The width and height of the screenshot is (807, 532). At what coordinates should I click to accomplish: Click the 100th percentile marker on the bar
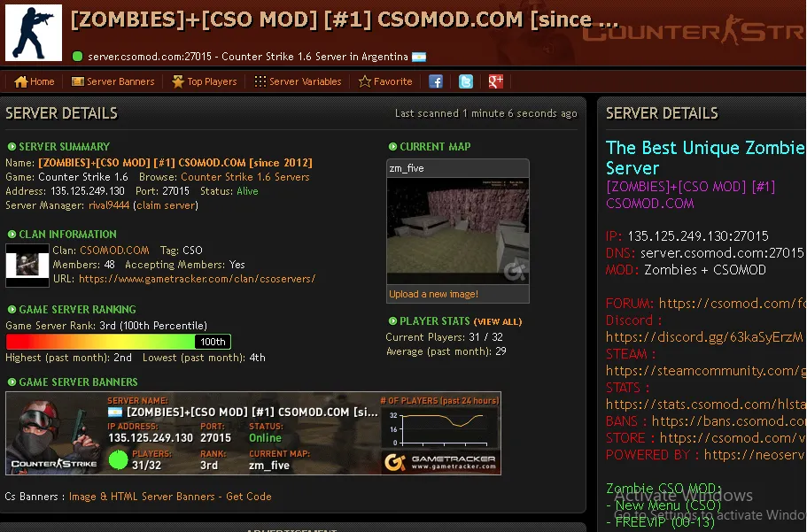pos(213,342)
